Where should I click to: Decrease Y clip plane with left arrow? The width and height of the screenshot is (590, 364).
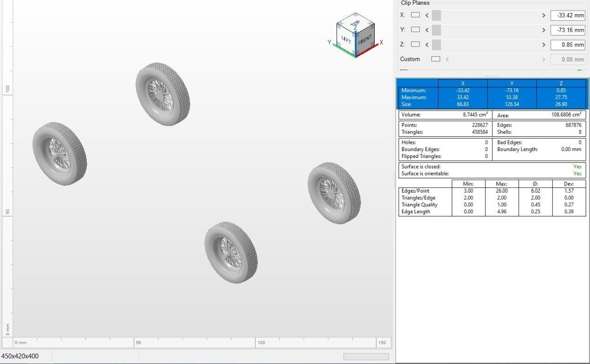click(427, 30)
